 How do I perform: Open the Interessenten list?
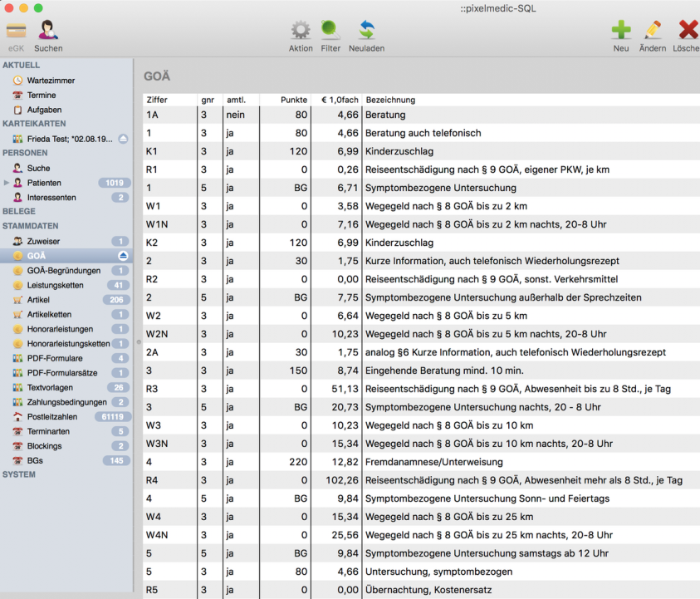[51, 198]
